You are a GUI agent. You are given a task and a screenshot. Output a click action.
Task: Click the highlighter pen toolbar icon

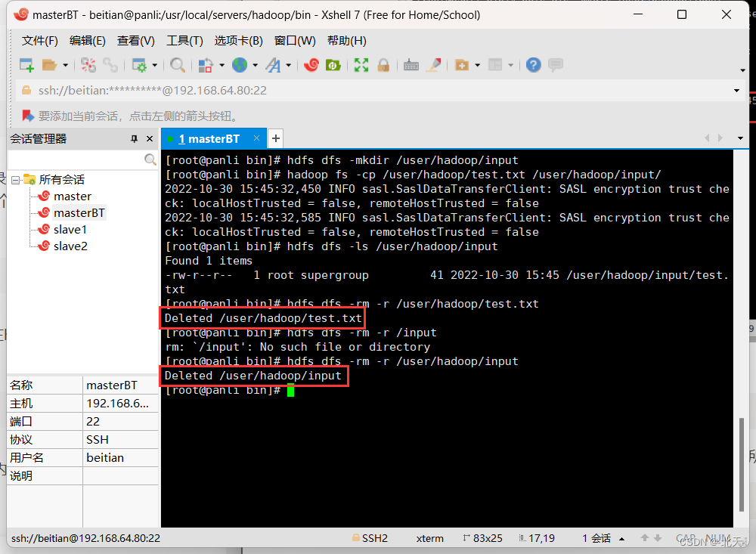pos(433,65)
